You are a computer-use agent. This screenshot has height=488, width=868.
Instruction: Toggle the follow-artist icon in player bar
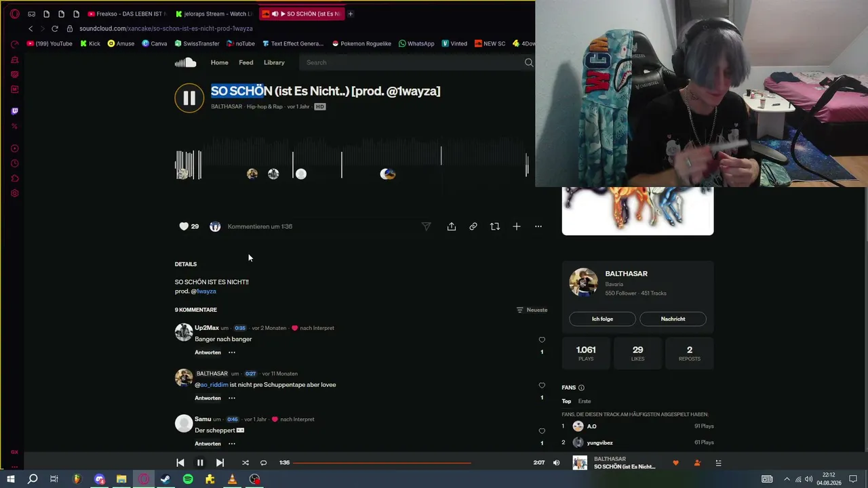(697, 463)
